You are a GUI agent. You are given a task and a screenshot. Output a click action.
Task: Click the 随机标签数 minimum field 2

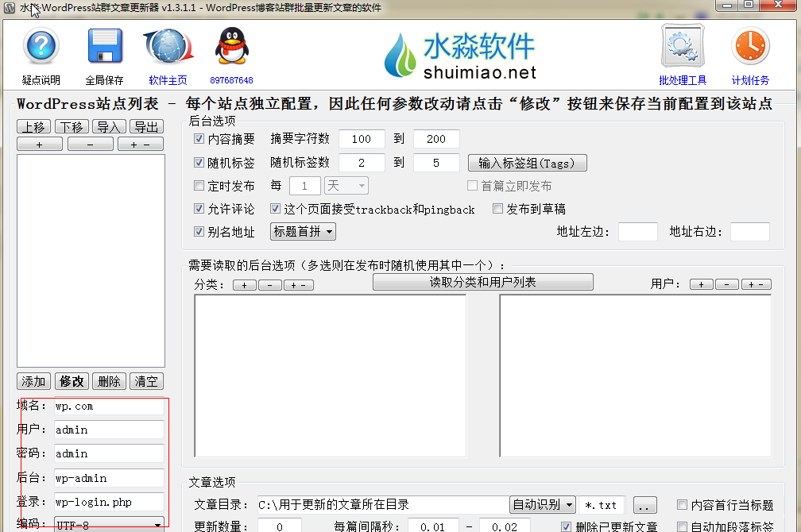pyautogui.click(x=361, y=163)
